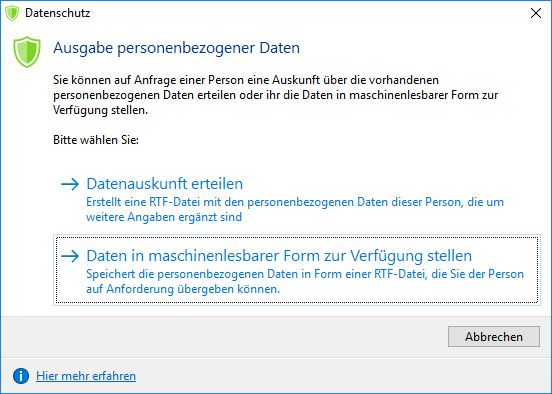Click the arrow icon beside maschinenlesbarer Form option

click(x=70, y=256)
